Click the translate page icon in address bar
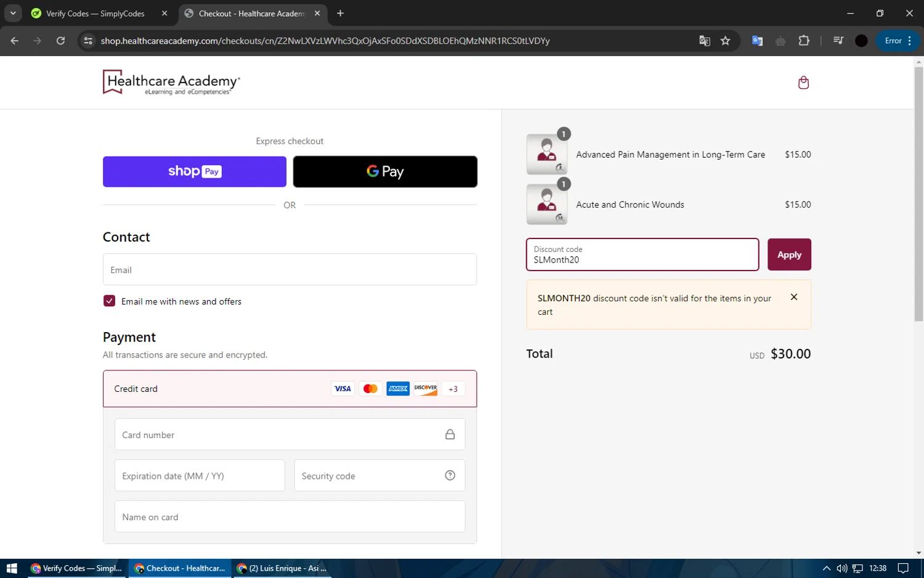The width and height of the screenshot is (924, 578). pyautogui.click(x=705, y=41)
